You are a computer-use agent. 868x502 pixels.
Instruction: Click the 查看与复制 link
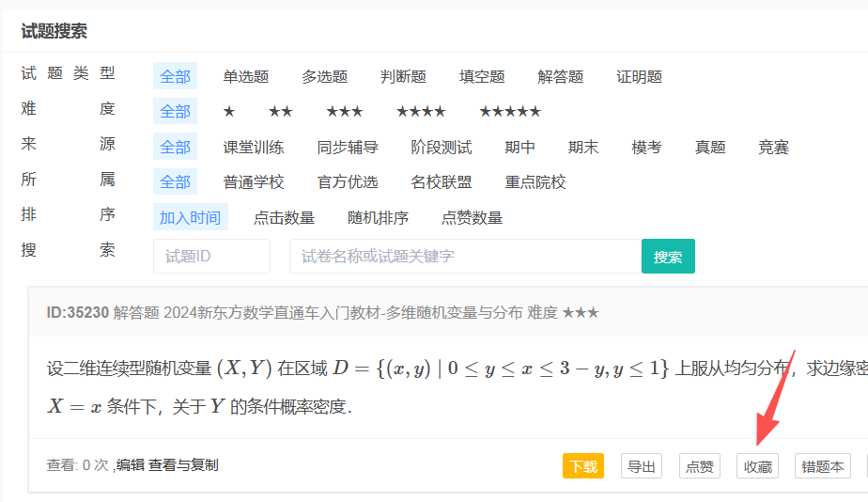point(183,465)
